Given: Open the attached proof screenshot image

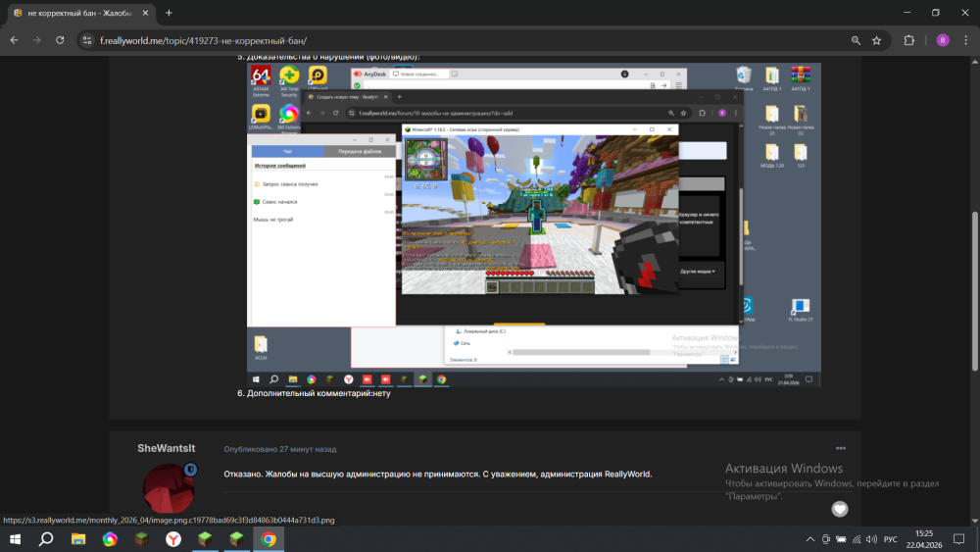Looking at the screenshot, I should [534, 225].
